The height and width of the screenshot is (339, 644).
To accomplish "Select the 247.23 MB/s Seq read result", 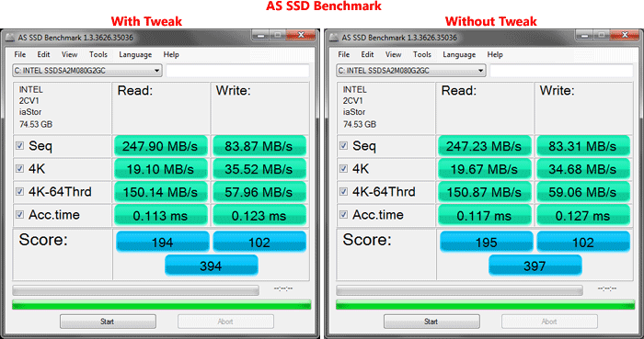I will point(485,146).
